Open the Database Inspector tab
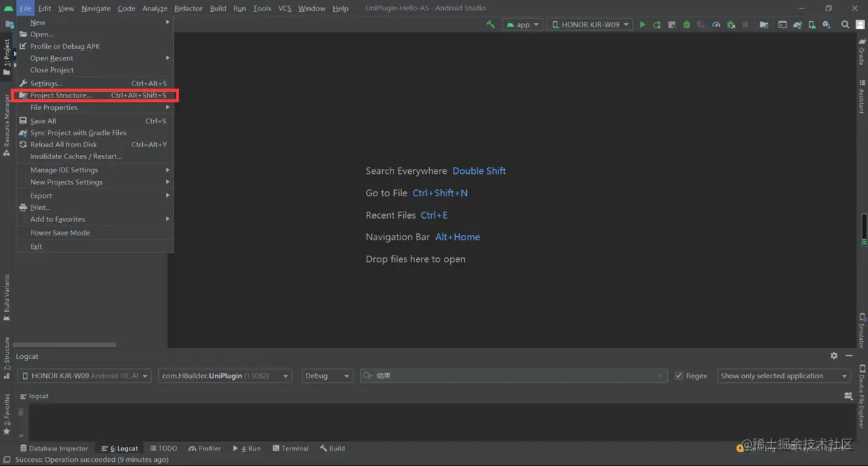This screenshot has width=868, height=466. pos(54,448)
